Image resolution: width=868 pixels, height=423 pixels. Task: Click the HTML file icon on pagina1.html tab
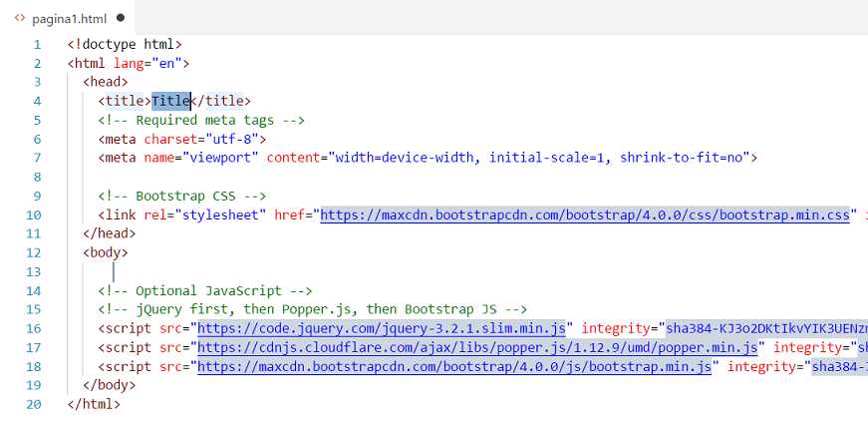click(20, 18)
